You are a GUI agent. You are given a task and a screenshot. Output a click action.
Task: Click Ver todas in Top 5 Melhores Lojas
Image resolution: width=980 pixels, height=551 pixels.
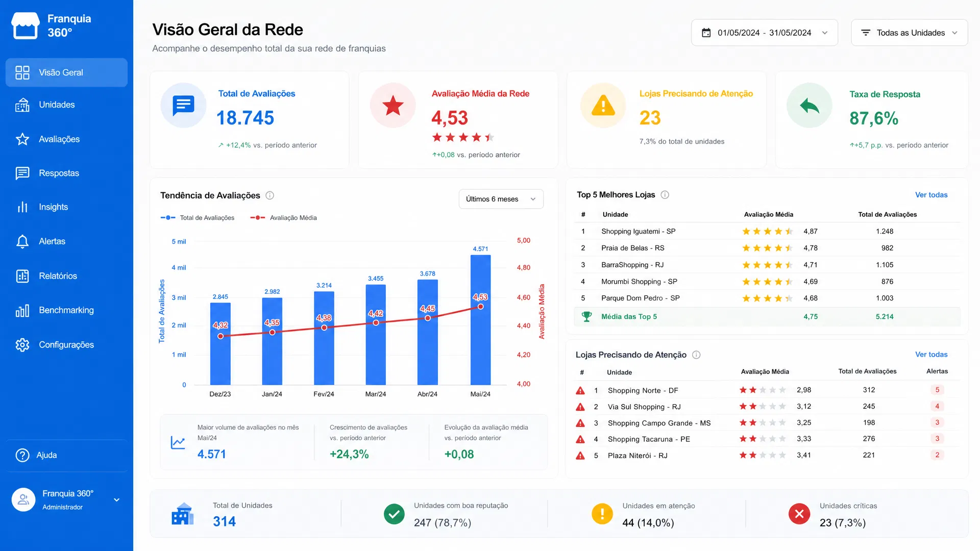click(x=931, y=195)
